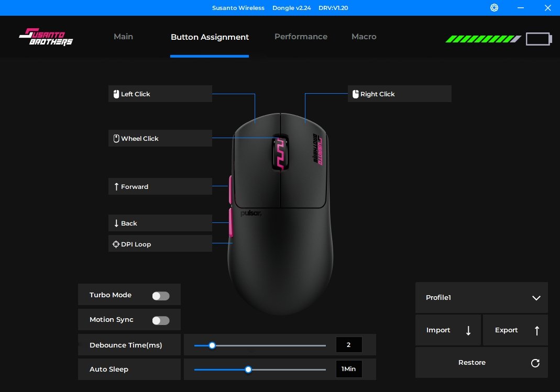Click the Debounce Time slider handle
The height and width of the screenshot is (392, 560).
coord(212,345)
